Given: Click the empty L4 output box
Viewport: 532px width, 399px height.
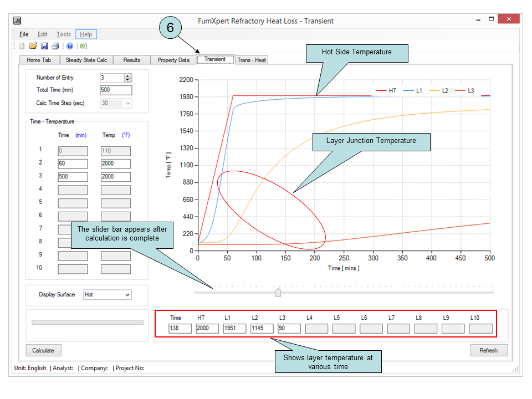Looking at the screenshot, I should coord(316,329).
